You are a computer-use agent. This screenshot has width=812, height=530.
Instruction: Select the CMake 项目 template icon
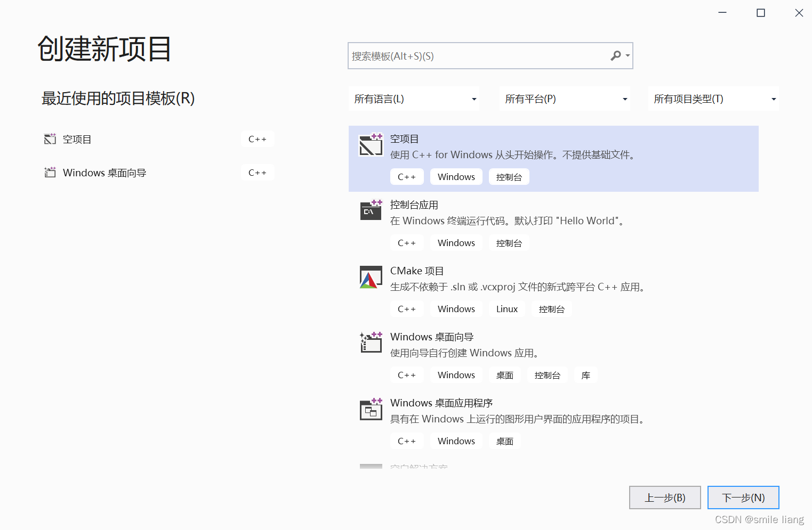pyautogui.click(x=371, y=276)
